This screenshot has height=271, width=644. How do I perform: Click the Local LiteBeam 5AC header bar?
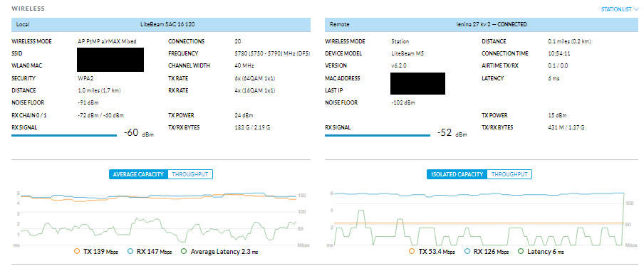(161, 25)
